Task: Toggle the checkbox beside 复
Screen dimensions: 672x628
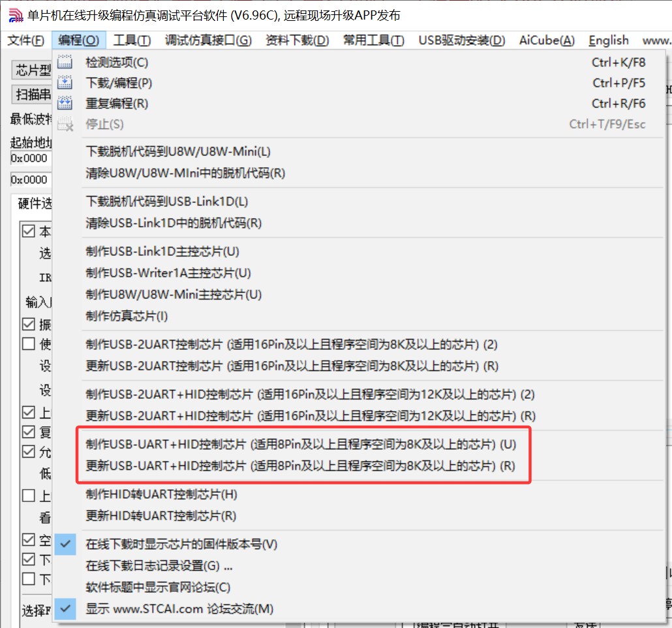Action: pyautogui.click(x=28, y=432)
